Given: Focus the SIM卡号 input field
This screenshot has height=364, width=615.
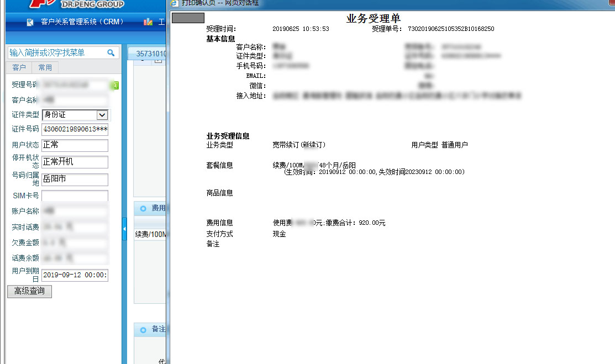Looking at the screenshot, I should click(75, 196).
